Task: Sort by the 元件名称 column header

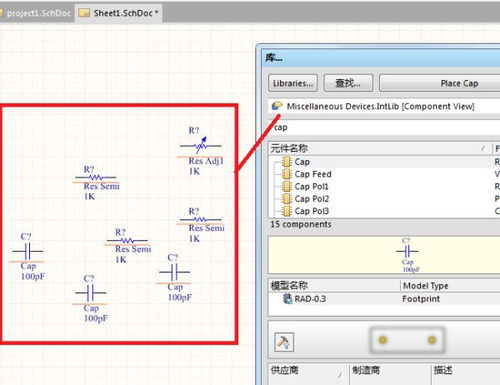Action: tap(380, 148)
